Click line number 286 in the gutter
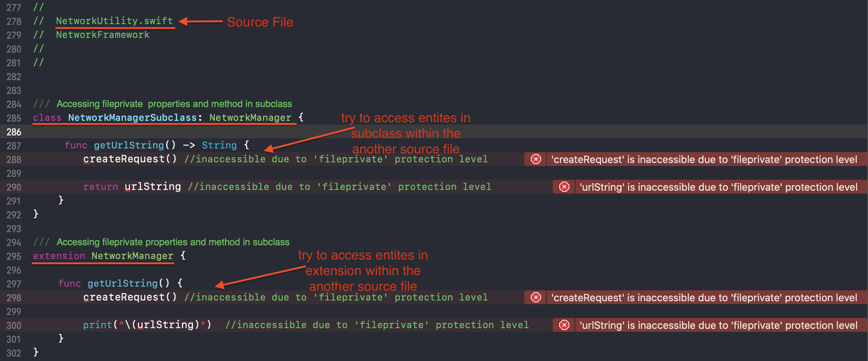Image resolution: width=868 pixels, height=361 pixels. (x=14, y=132)
